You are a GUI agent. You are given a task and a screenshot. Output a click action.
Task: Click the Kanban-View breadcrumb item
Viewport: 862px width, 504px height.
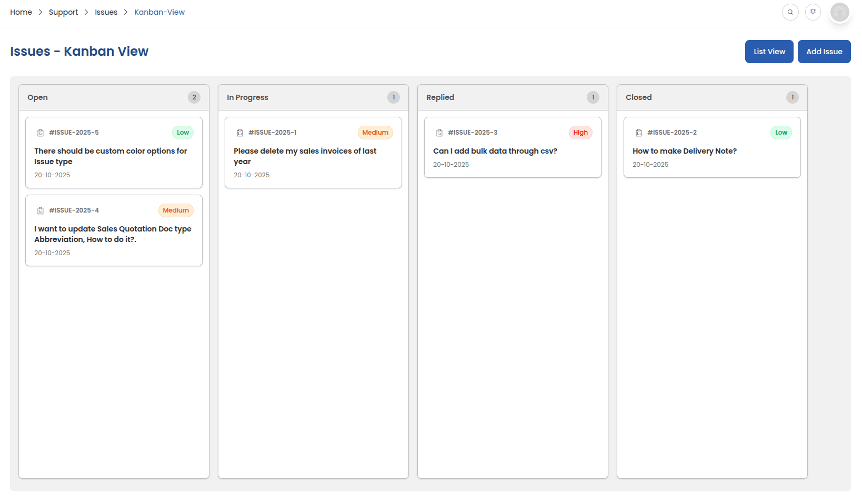pos(159,12)
